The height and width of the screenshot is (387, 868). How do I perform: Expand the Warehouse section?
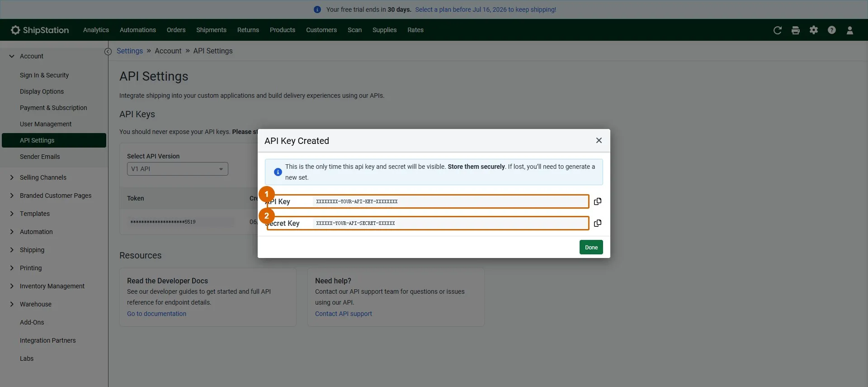(x=12, y=304)
